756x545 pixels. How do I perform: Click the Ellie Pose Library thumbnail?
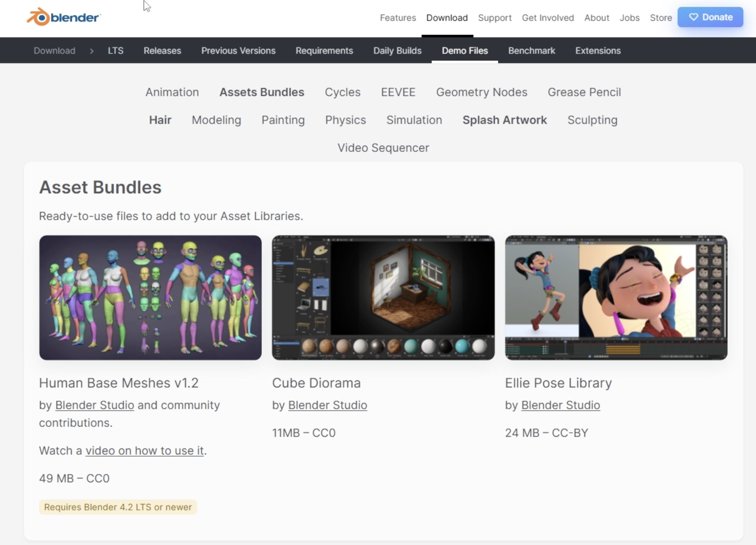616,297
